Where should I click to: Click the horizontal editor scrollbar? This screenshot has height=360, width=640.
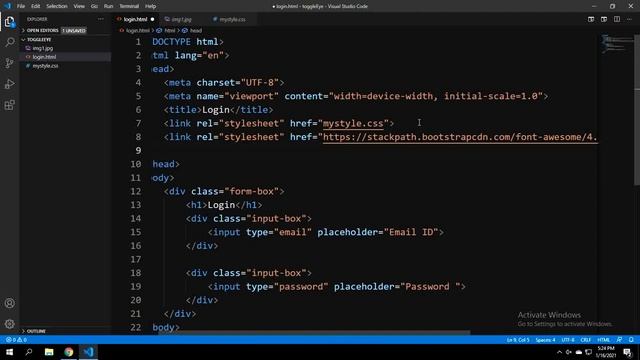[314, 332]
